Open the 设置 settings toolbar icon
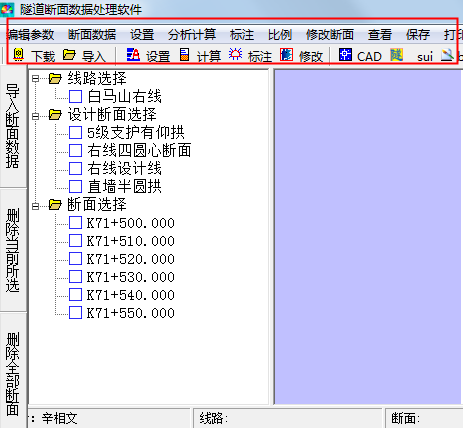Viewport: 463px width, 428px height. tap(133, 54)
